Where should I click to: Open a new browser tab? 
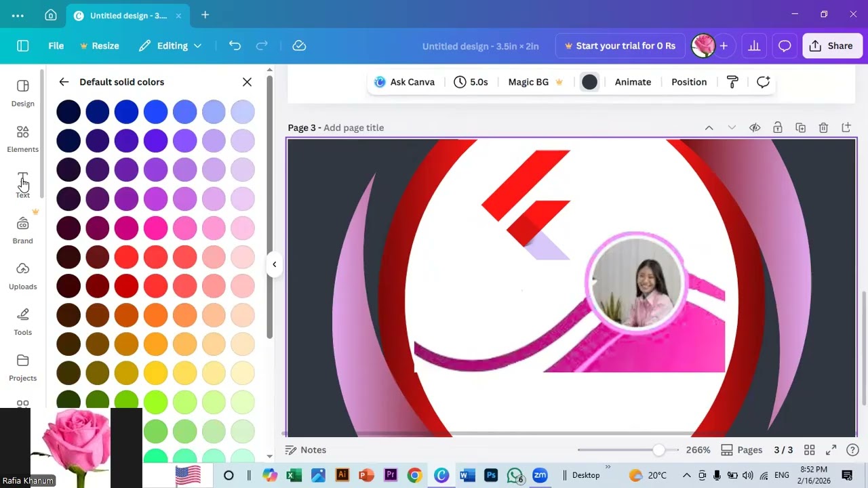pyautogui.click(x=205, y=15)
